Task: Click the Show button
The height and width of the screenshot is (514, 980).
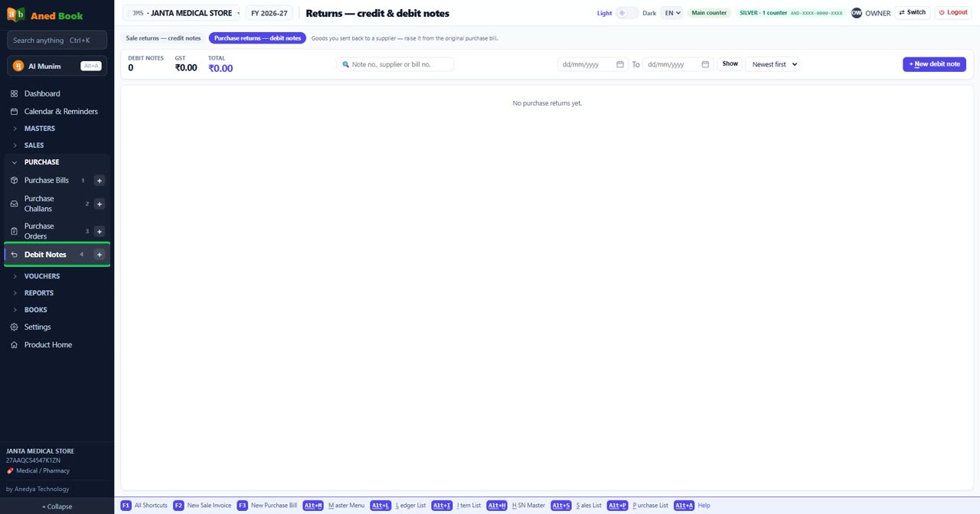Action: [730, 64]
